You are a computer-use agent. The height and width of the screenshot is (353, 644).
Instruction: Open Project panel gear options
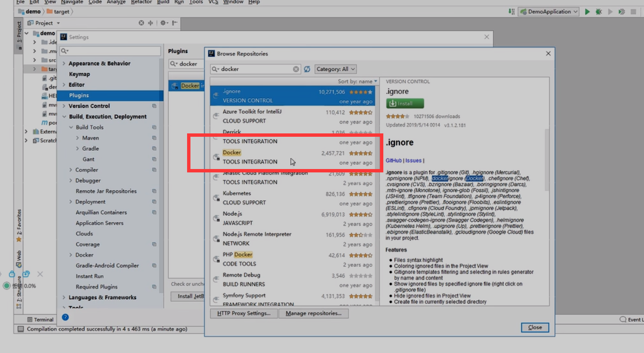point(164,23)
